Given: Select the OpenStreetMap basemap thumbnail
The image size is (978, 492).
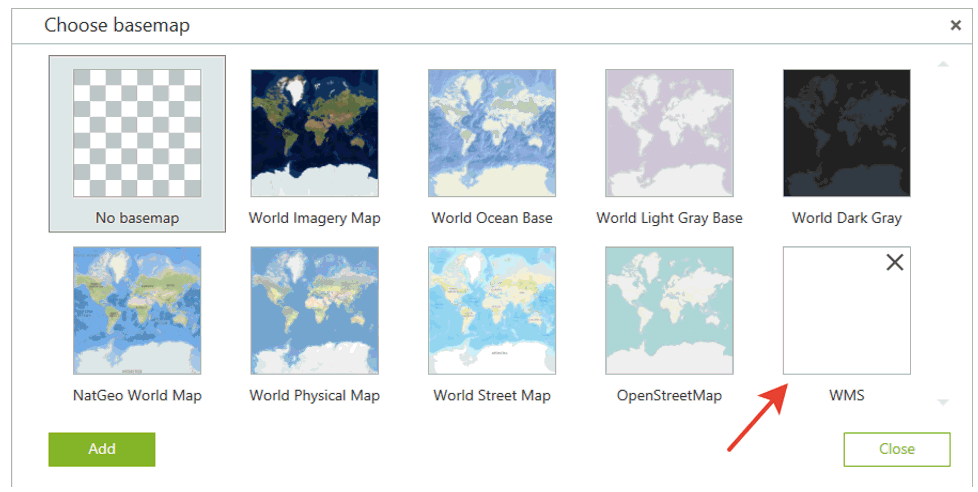Looking at the screenshot, I should pyautogui.click(x=669, y=310).
